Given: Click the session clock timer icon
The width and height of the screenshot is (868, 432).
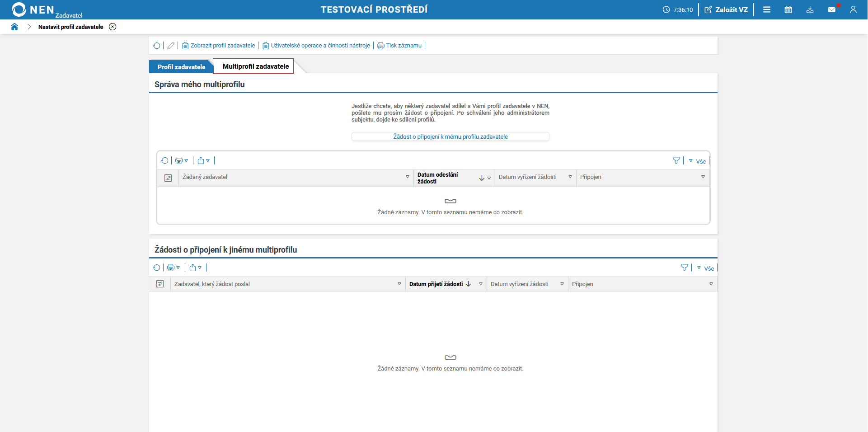Looking at the screenshot, I should pyautogui.click(x=666, y=9).
